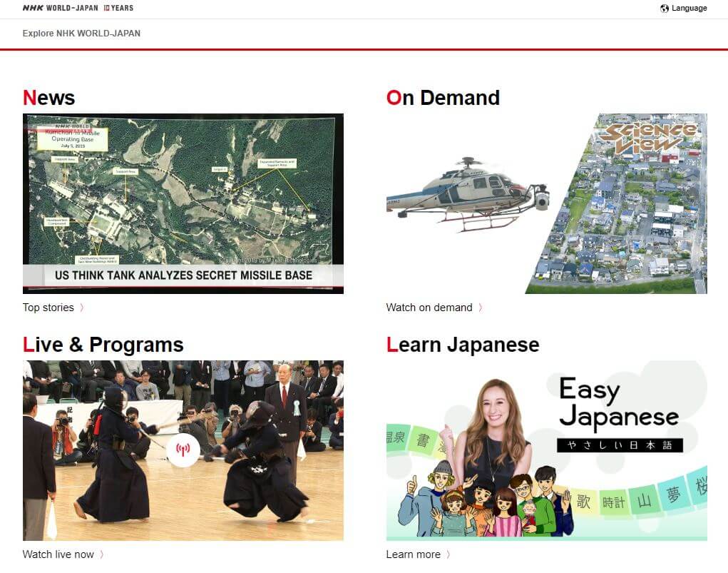Open the Live & Programs heading
The width and height of the screenshot is (728, 573).
pyautogui.click(x=103, y=345)
